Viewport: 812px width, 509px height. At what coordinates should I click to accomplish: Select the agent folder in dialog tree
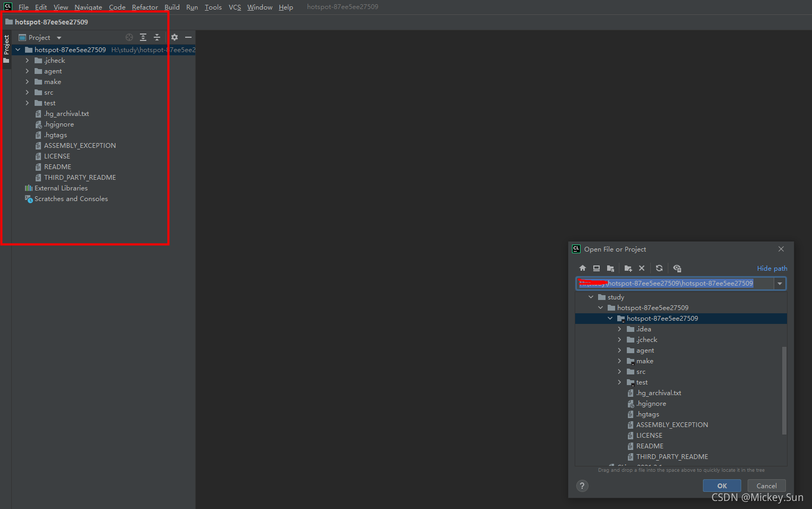tap(645, 351)
